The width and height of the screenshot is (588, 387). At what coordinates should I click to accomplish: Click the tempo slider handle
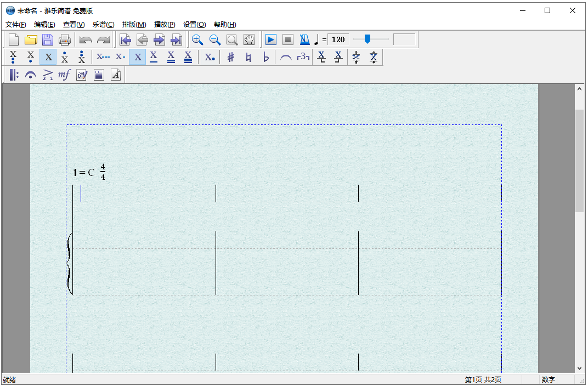click(367, 39)
